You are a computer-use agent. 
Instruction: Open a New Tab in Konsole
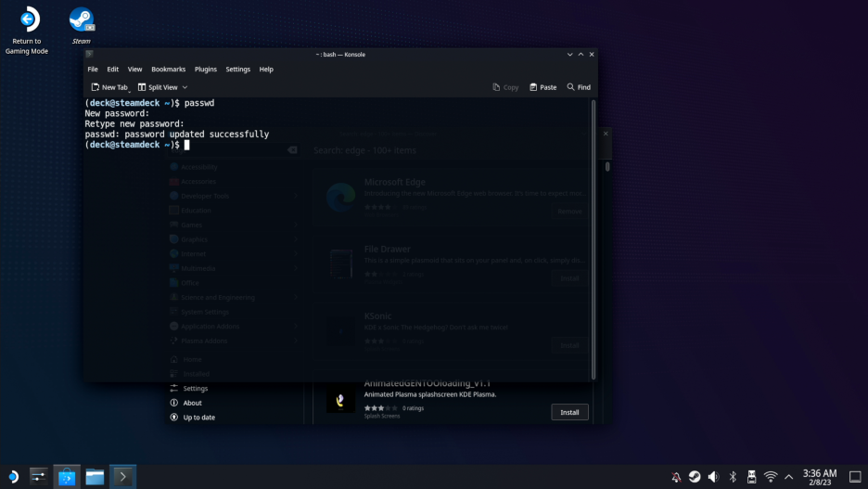pos(109,87)
